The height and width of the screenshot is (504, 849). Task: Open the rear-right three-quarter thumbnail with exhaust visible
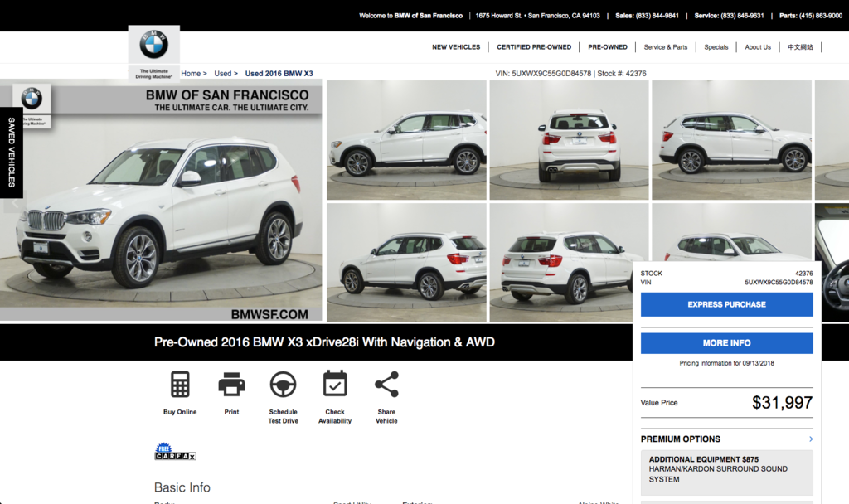coord(406,263)
